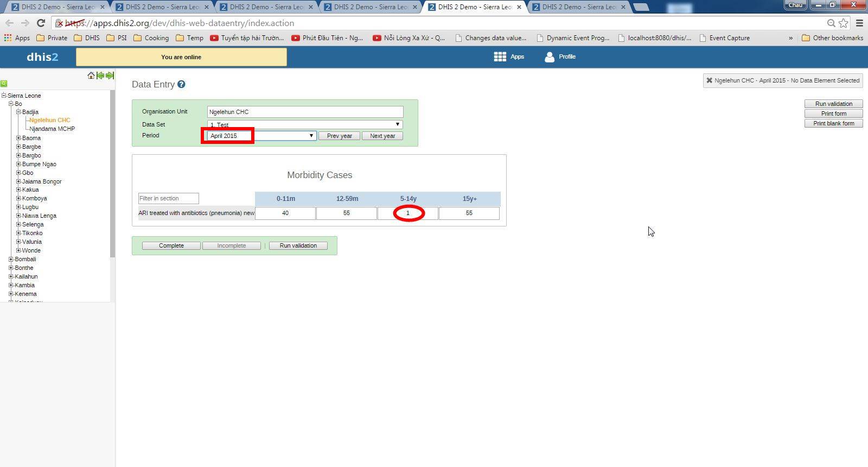The width and height of the screenshot is (868, 467).
Task: Open the Private bookmarks folder
Action: click(x=52, y=38)
